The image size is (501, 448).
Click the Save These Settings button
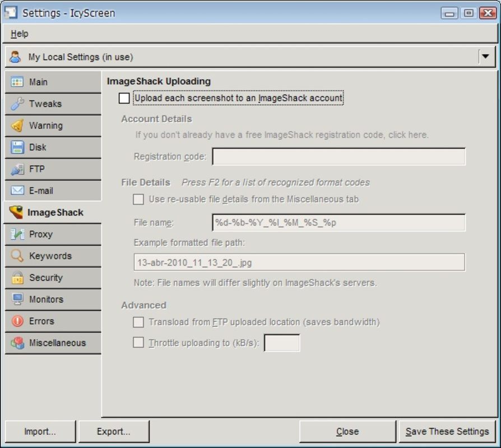447,431
